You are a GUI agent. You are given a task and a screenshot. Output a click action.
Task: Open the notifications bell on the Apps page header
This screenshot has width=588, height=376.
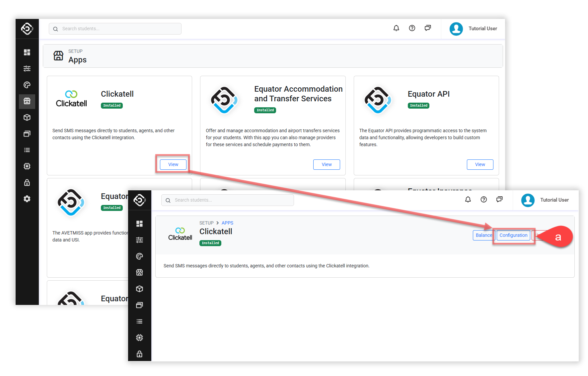(x=396, y=28)
